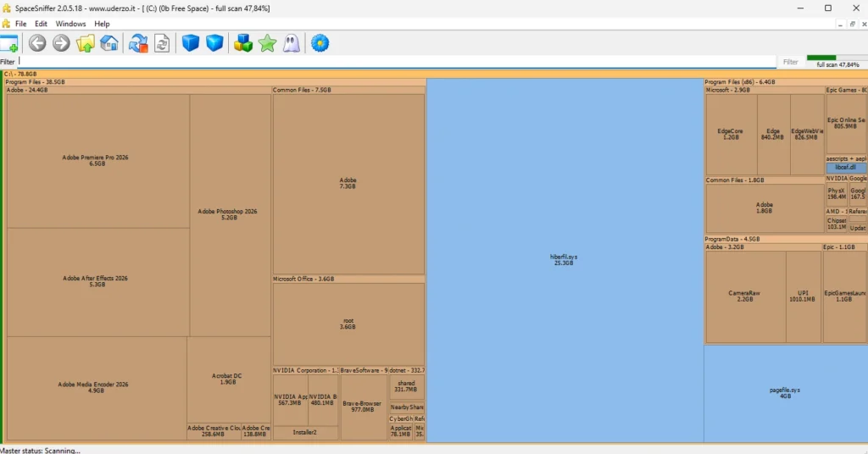Toggle free space with the green star icon
The height and width of the screenshot is (454, 868).
coord(267,43)
